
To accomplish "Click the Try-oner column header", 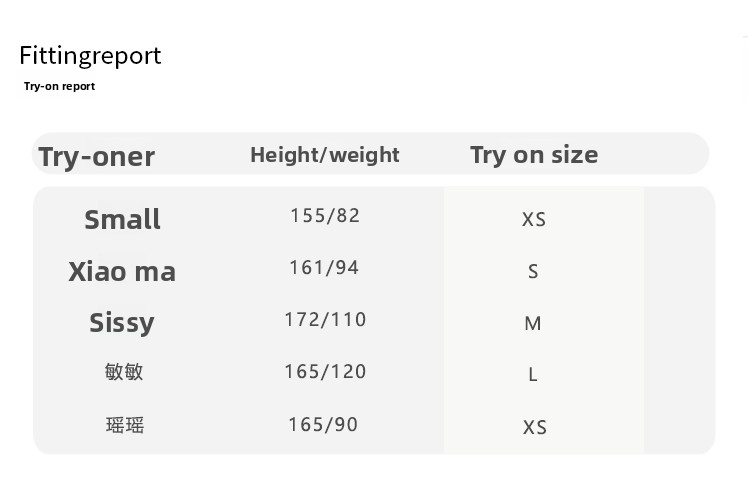I will pyautogui.click(x=96, y=157).
